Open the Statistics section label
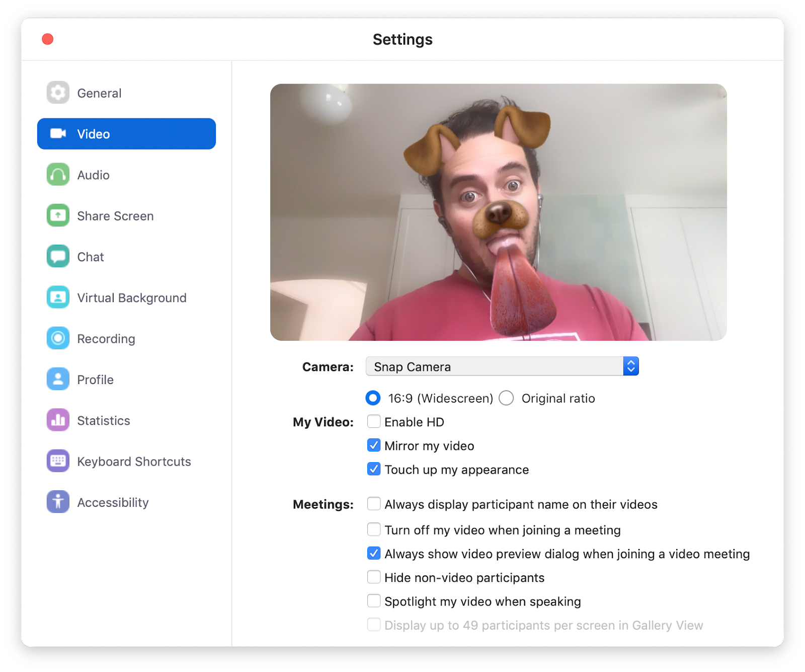 [x=104, y=420]
